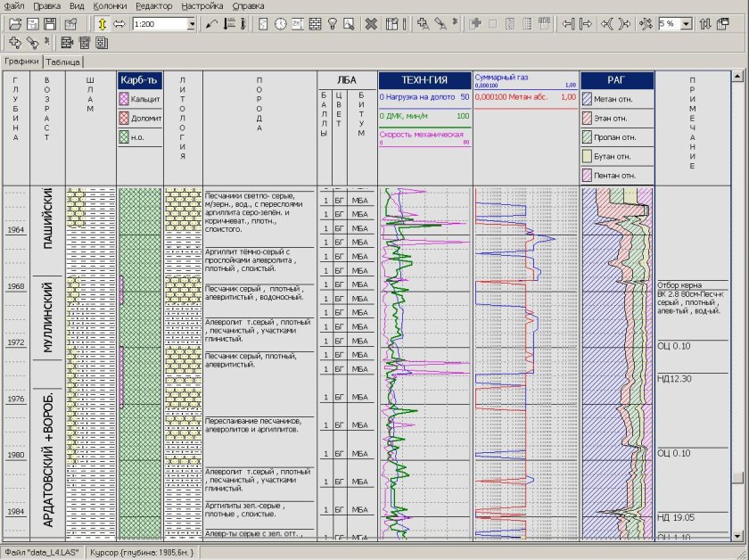749x560 pixels.
Task: Click the РАГ column header
Action: (x=617, y=79)
